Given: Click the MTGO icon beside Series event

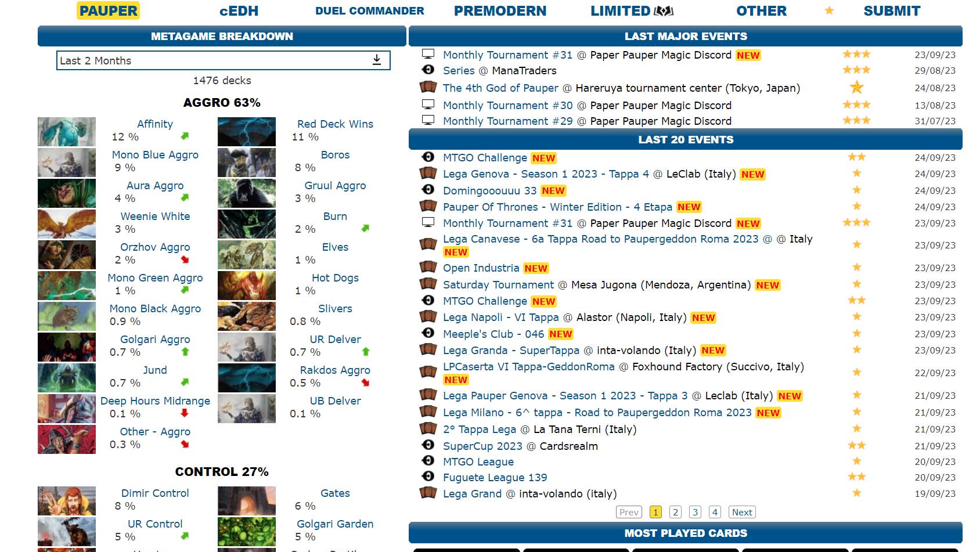Looking at the screenshot, I should [428, 70].
